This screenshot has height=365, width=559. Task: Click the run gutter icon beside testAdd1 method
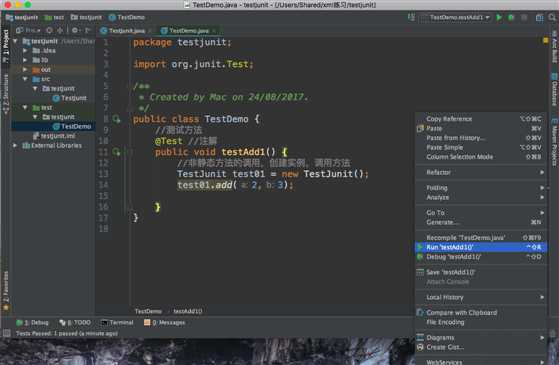(116, 152)
